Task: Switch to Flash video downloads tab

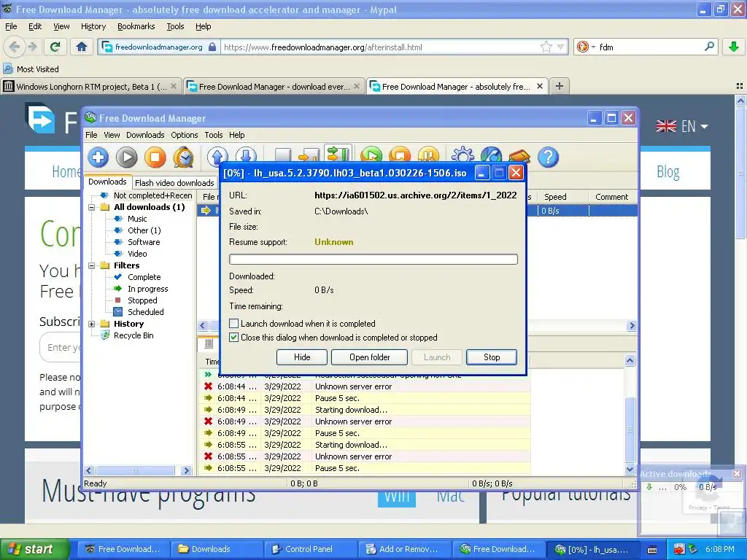Action: 174,183
